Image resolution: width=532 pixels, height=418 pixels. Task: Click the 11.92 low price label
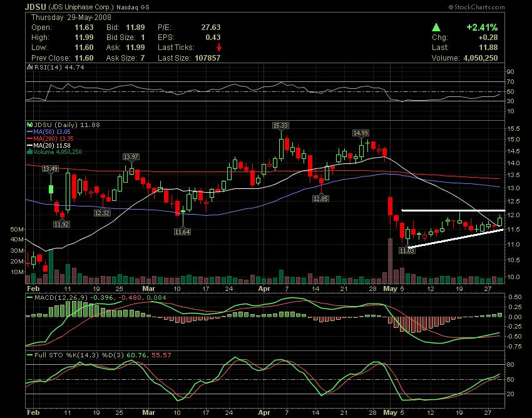click(61, 224)
